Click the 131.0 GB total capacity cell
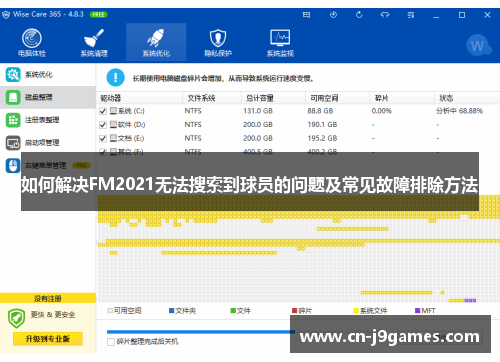Viewport: 500px width, 362px height. click(258, 111)
